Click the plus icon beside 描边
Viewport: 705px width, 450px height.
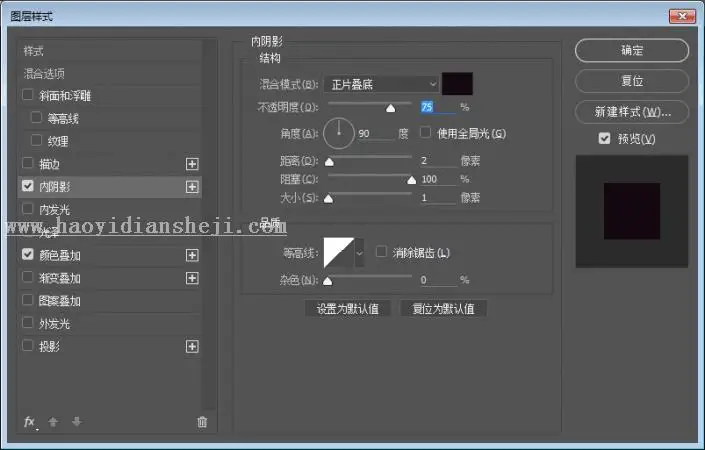pos(192,164)
